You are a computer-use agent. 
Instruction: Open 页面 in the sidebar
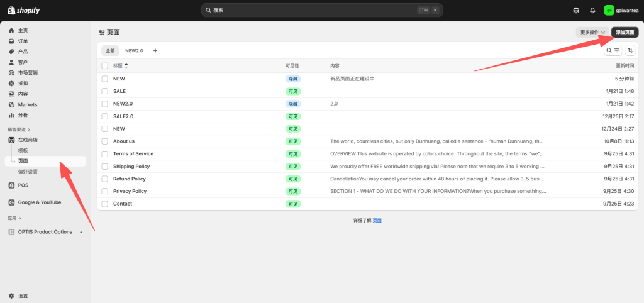pyautogui.click(x=45, y=161)
